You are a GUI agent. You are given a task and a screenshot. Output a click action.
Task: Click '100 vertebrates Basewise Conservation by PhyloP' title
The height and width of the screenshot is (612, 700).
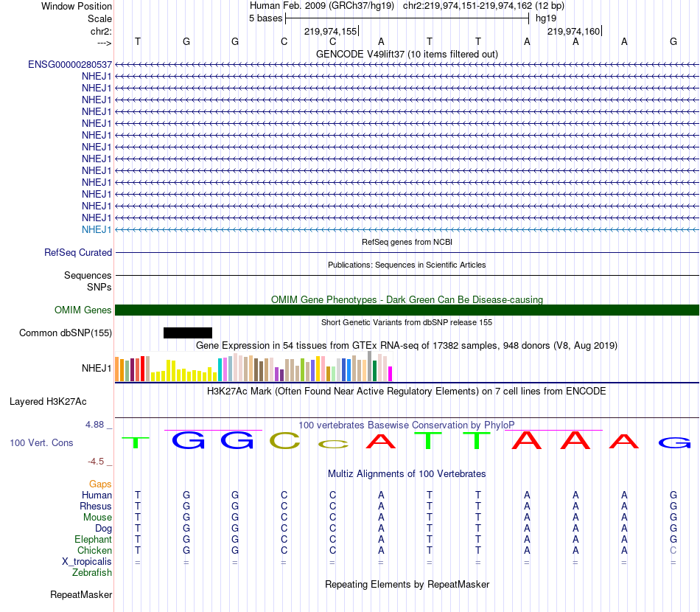pyautogui.click(x=407, y=425)
